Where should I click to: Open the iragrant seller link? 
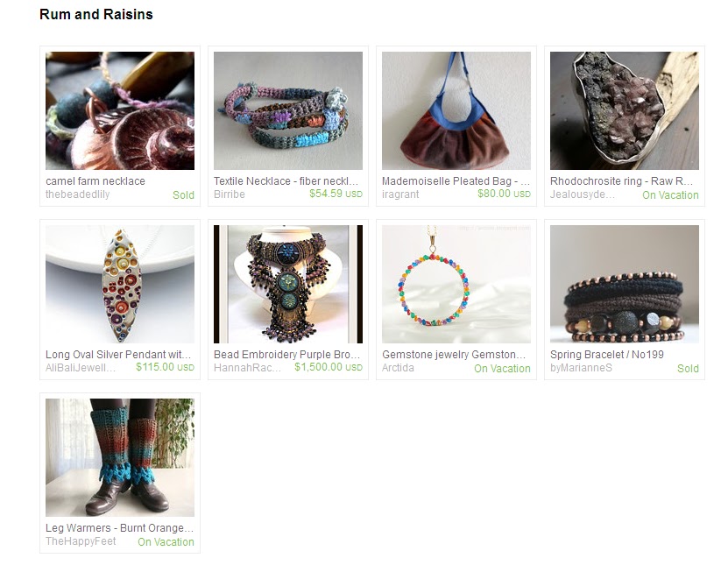pos(400,194)
